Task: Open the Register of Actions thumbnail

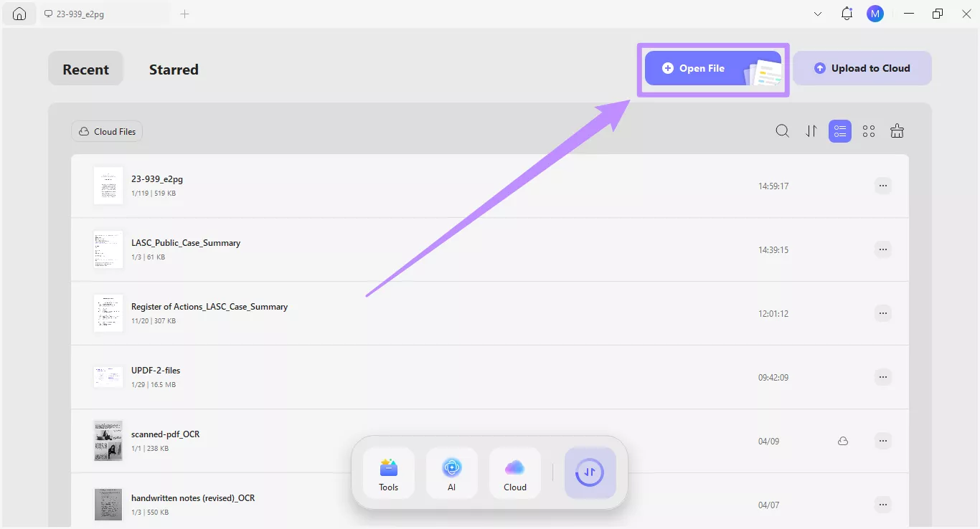Action: click(x=108, y=313)
